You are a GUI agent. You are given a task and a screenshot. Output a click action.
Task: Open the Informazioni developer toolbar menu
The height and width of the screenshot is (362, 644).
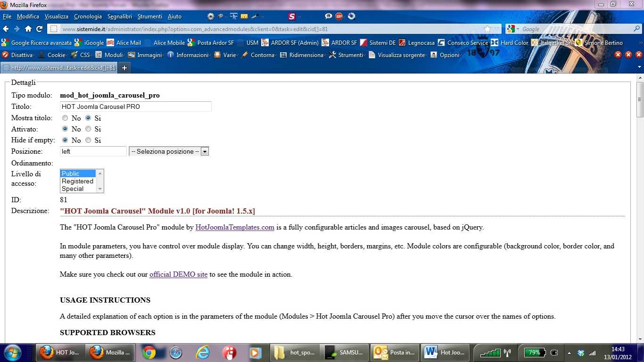(189, 55)
